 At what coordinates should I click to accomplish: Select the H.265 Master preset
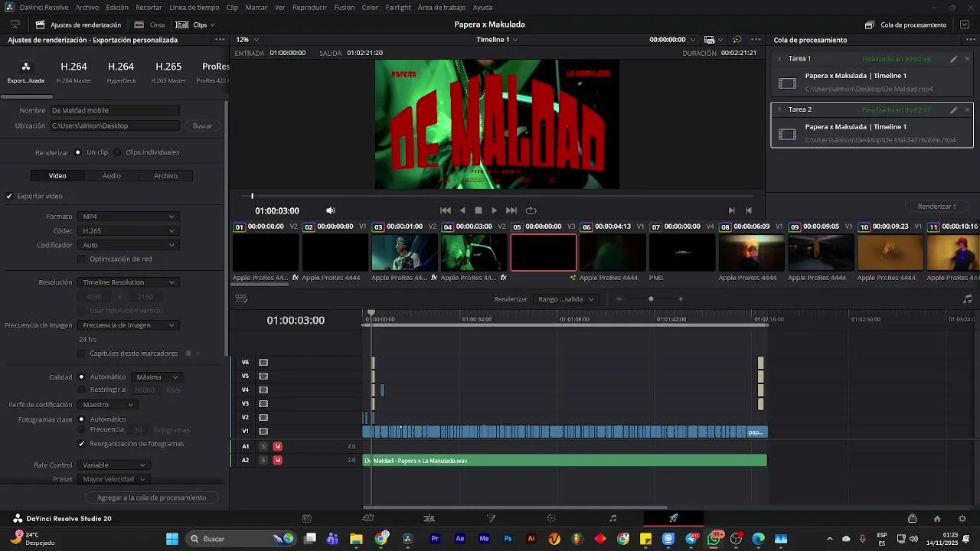168,72
